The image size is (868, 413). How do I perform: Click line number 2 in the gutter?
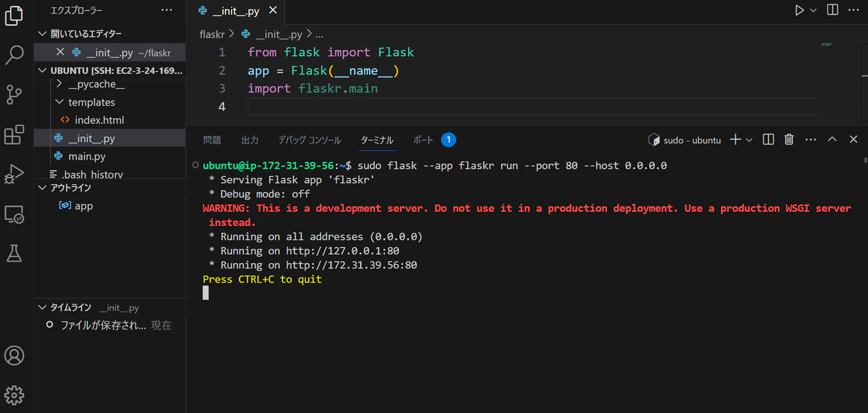(x=222, y=70)
